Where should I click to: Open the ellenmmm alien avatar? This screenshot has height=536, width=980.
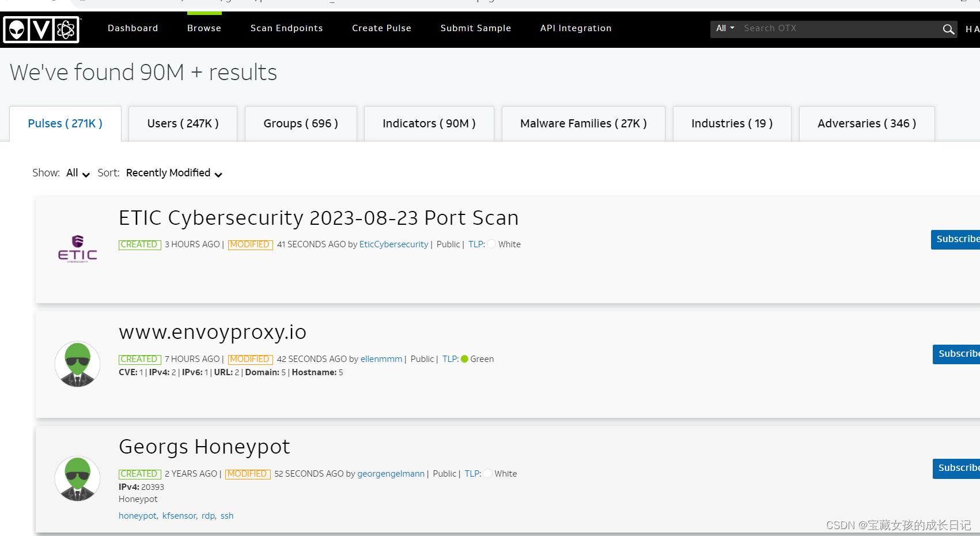click(78, 364)
